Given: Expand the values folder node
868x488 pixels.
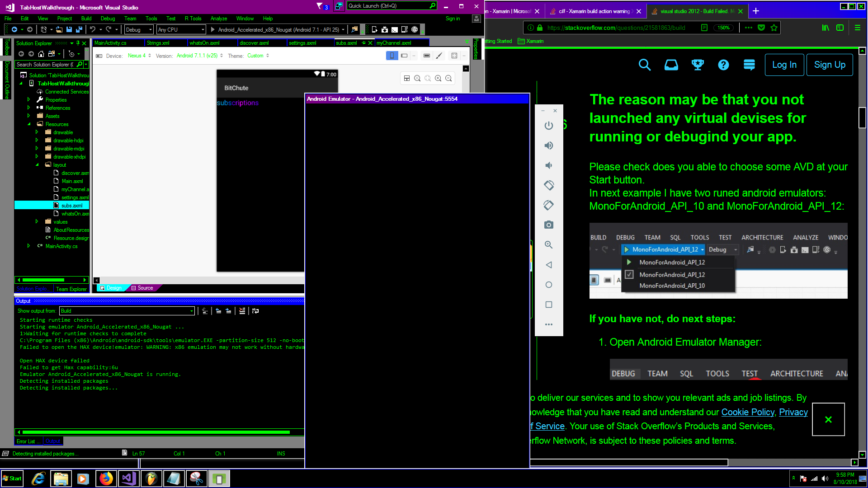Looking at the screenshot, I should (37, 222).
